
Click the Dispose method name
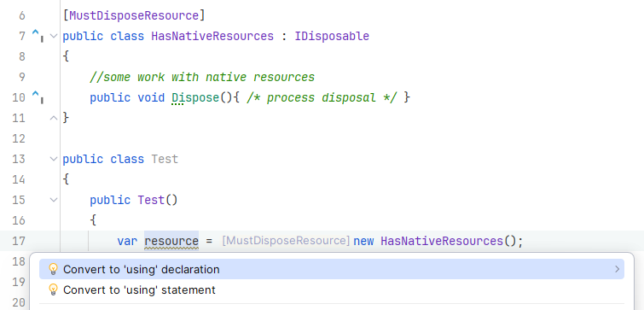195,98
